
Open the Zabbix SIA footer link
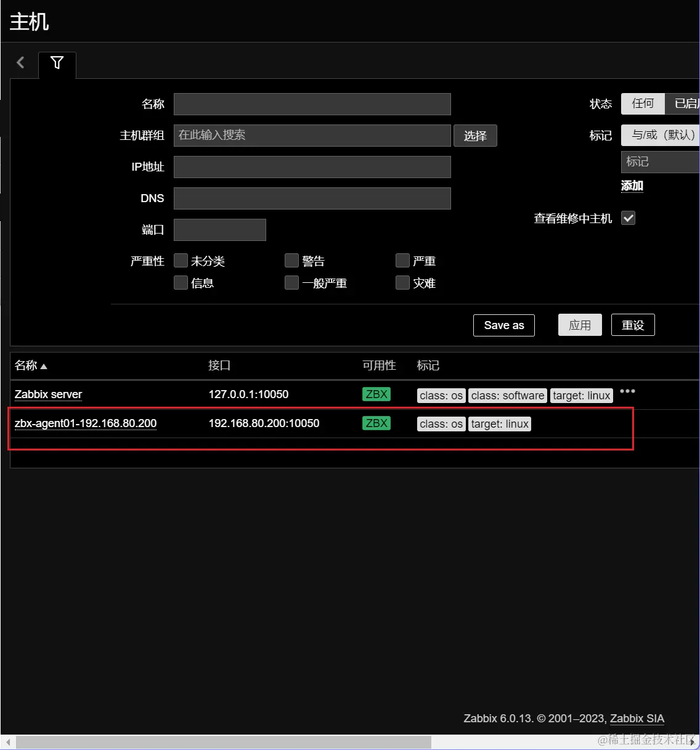[x=637, y=719]
